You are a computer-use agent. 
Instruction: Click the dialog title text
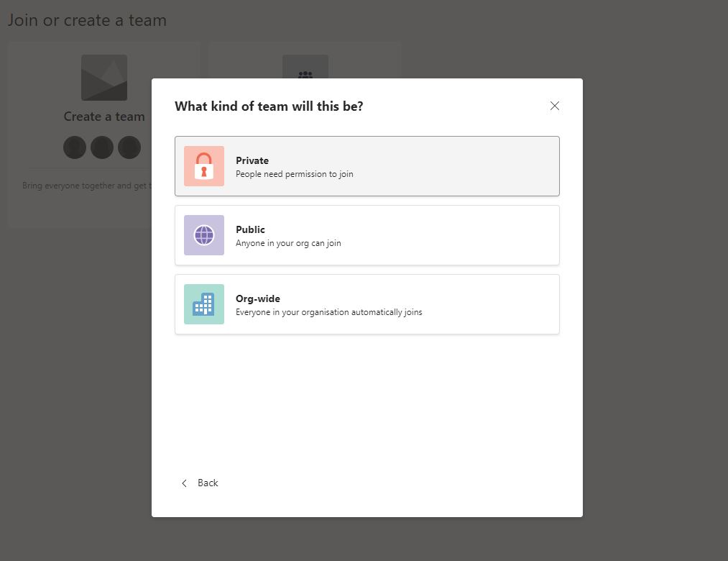270,106
